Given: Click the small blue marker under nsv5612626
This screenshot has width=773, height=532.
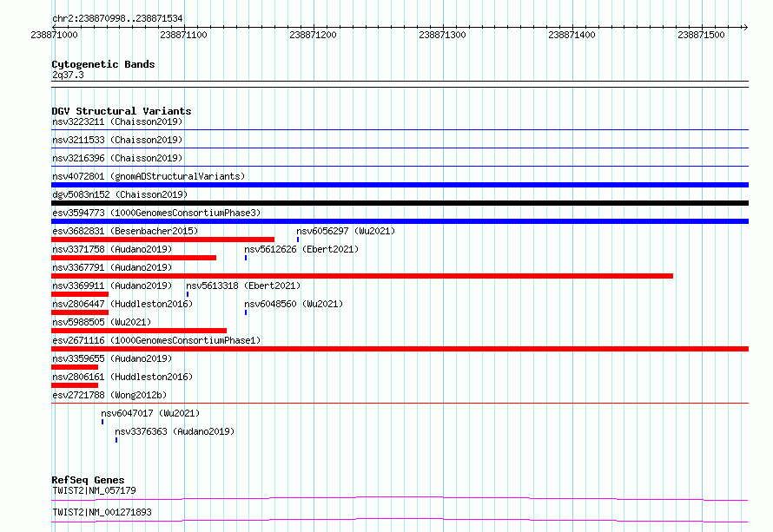Looking at the screenshot, I should [x=246, y=258].
